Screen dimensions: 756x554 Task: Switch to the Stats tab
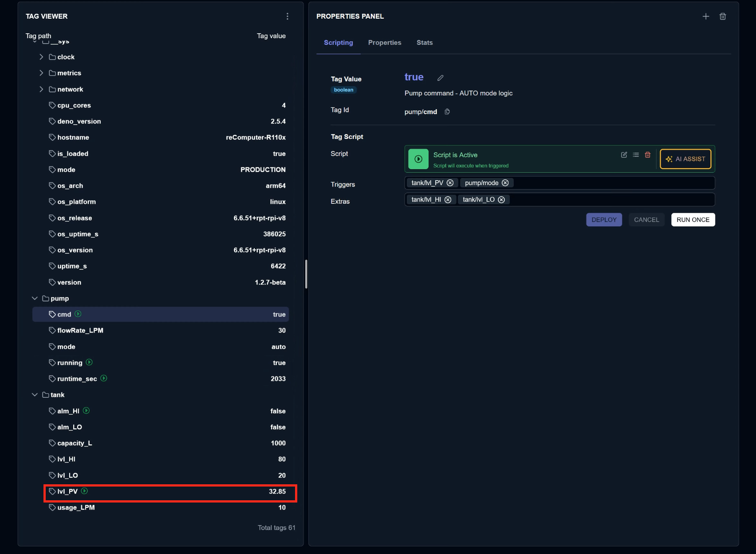click(x=425, y=43)
